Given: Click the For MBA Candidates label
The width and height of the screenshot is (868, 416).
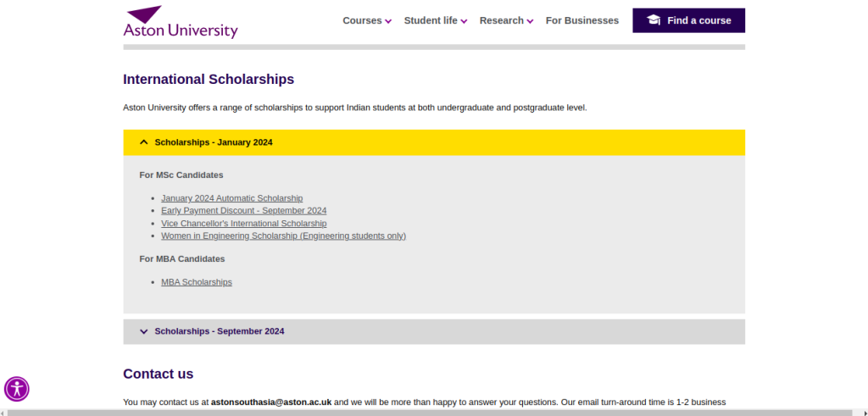Looking at the screenshot, I should coord(182,259).
